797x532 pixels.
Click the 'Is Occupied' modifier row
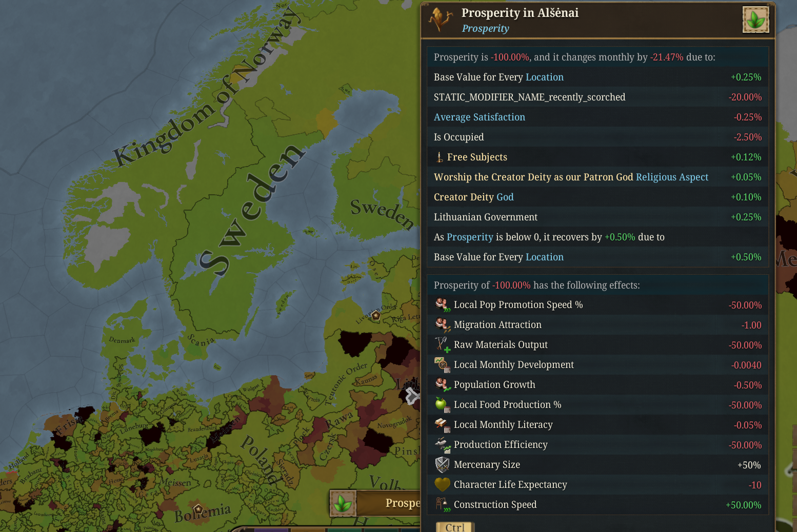[597, 137]
